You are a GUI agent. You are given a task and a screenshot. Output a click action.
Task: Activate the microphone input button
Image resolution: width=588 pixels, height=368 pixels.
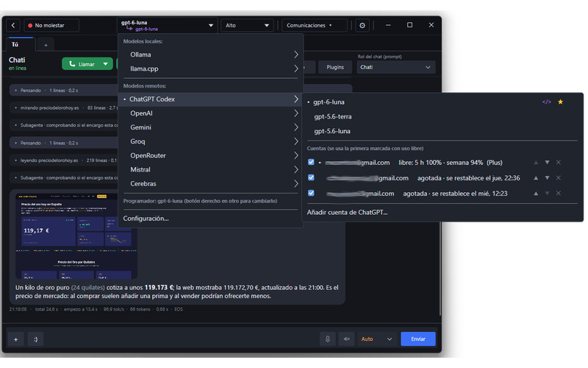click(x=327, y=339)
